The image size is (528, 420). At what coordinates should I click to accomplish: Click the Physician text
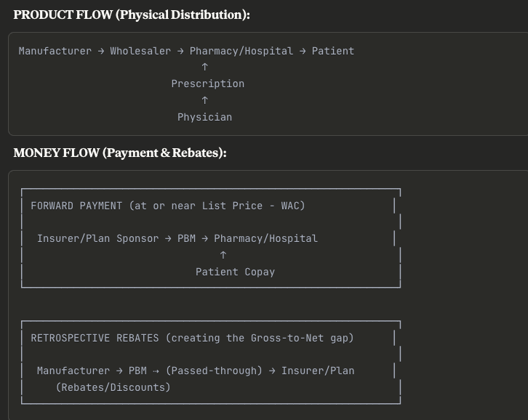click(205, 117)
